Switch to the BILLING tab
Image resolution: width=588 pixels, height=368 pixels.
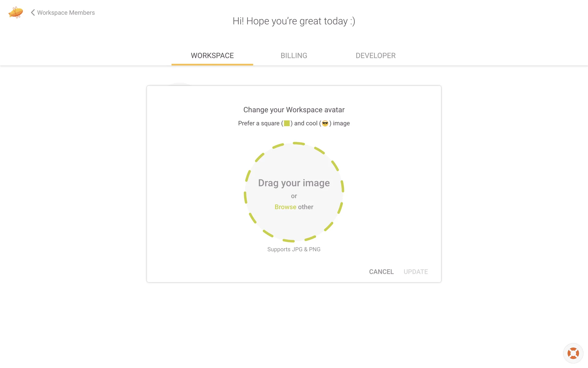pos(294,56)
